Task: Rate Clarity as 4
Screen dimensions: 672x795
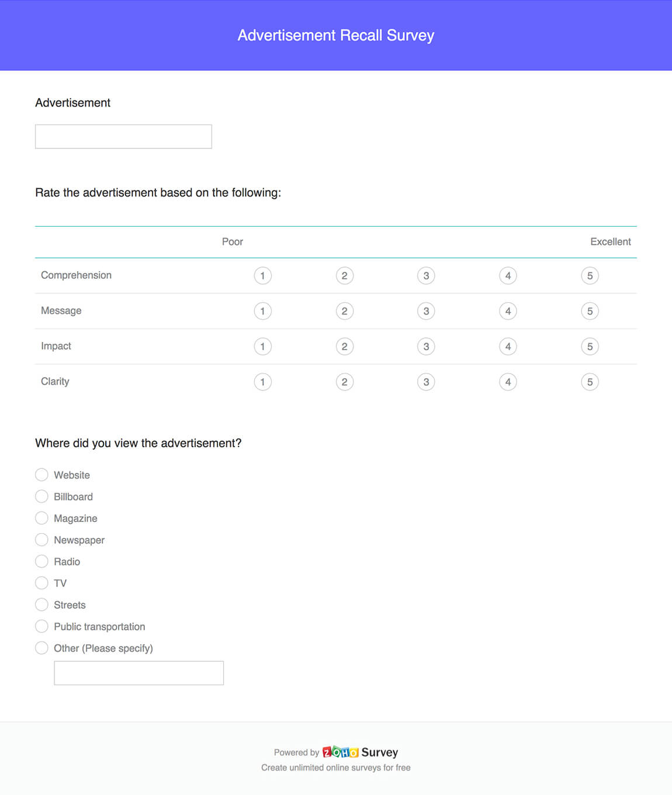Action: tap(508, 381)
